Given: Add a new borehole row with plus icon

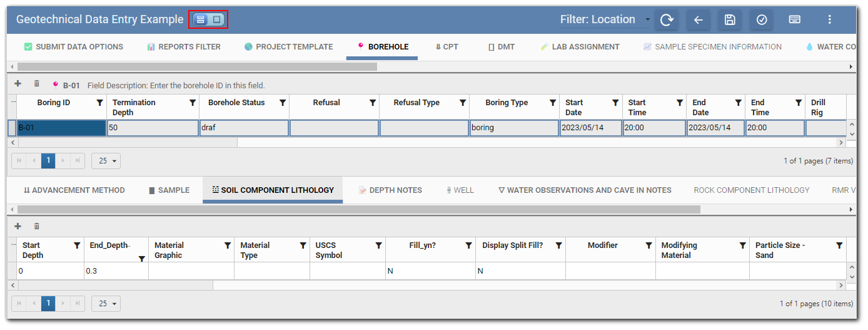Looking at the screenshot, I should [18, 84].
